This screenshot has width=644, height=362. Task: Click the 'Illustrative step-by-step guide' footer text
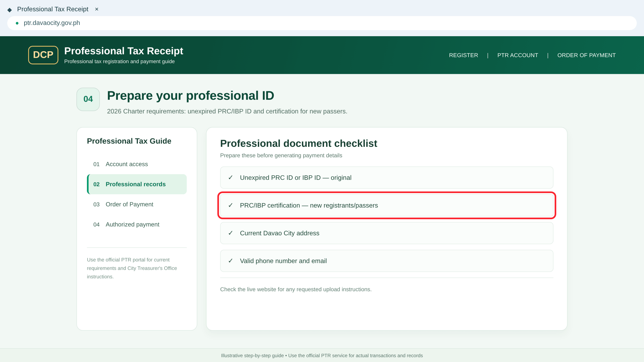tap(322, 355)
